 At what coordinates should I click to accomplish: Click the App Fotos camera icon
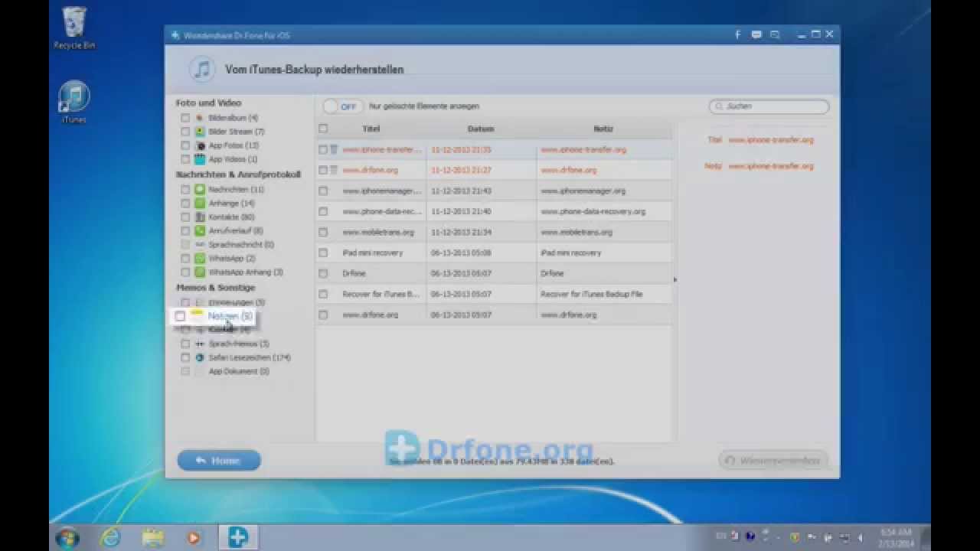pos(200,145)
